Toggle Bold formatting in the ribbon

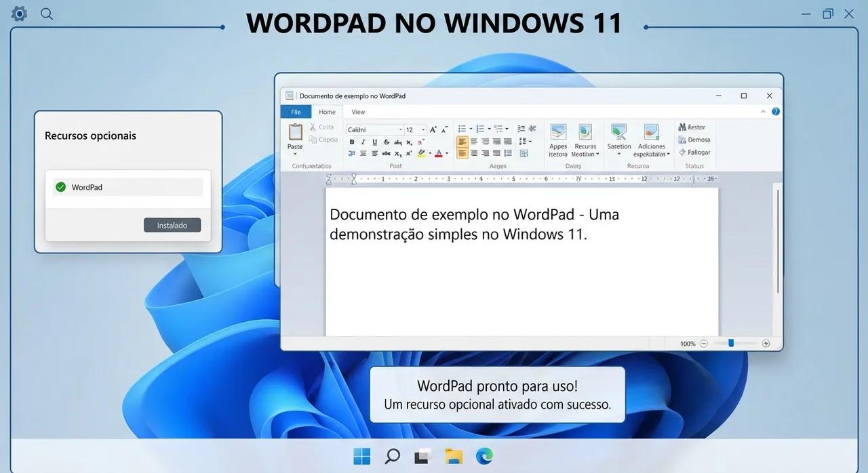click(x=352, y=142)
